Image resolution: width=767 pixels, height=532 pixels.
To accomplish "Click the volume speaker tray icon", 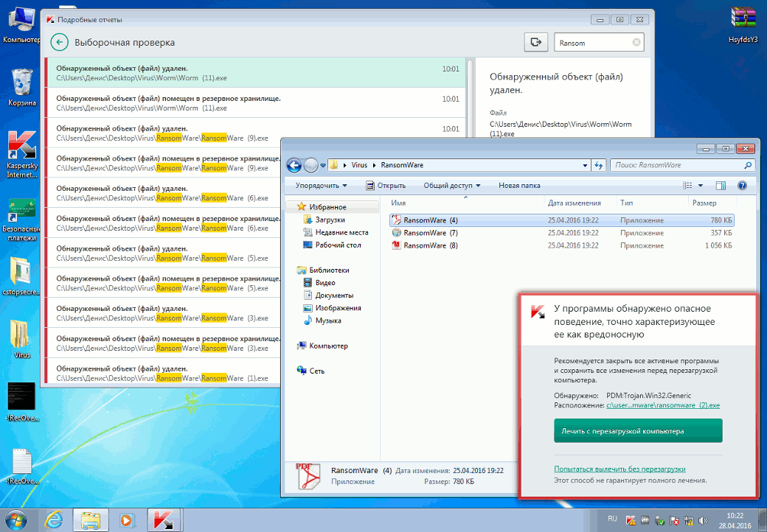I will (x=704, y=520).
